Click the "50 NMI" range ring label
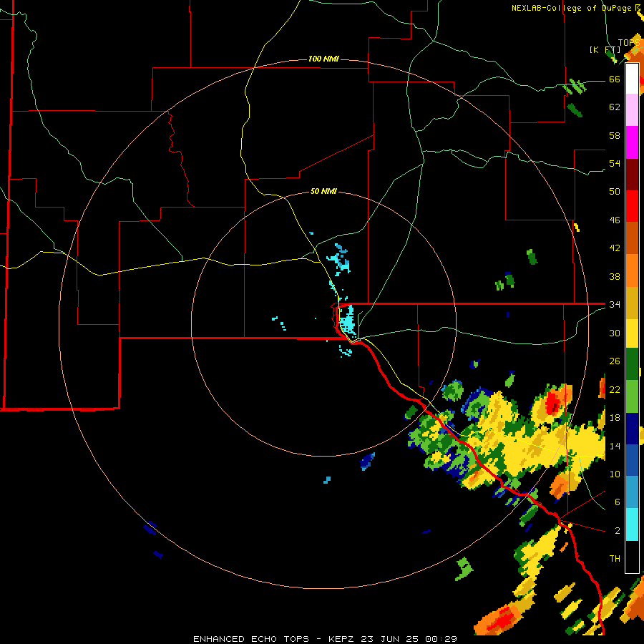This screenshot has width=644, height=644. pyautogui.click(x=323, y=191)
